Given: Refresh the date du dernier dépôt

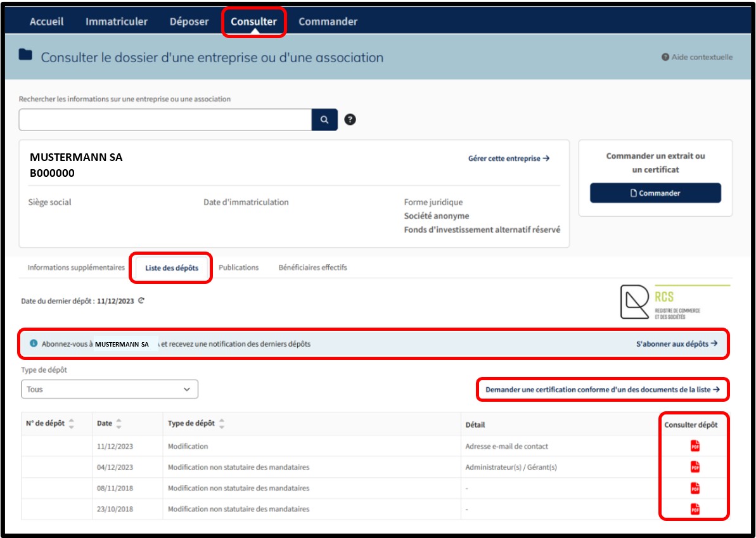Looking at the screenshot, I should [141, 301].
